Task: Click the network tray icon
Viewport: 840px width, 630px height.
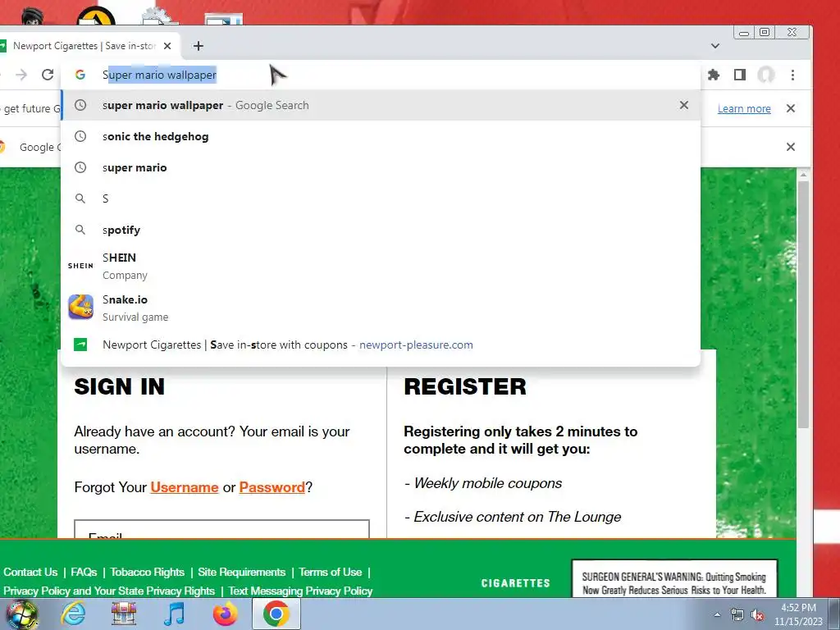Action: [x=737, y=615]
